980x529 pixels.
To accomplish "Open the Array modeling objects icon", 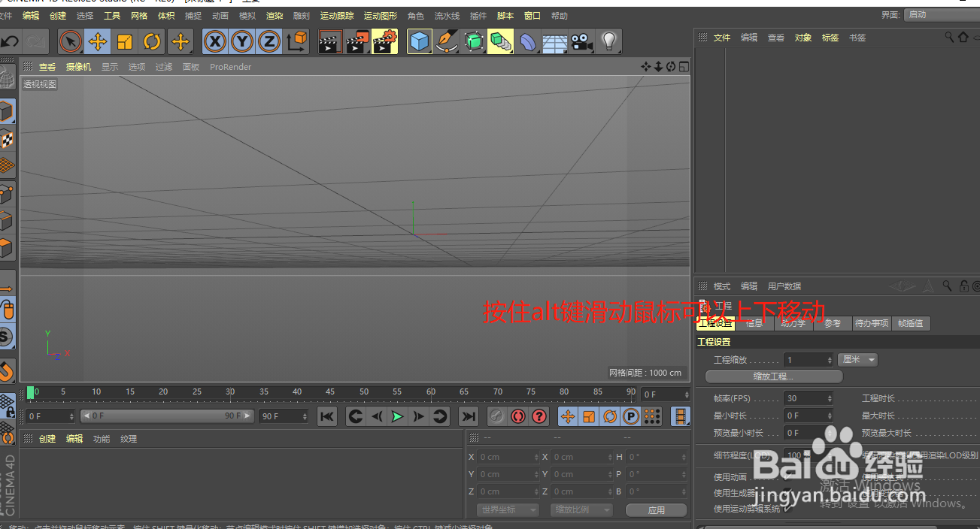I will coord(500,41).
